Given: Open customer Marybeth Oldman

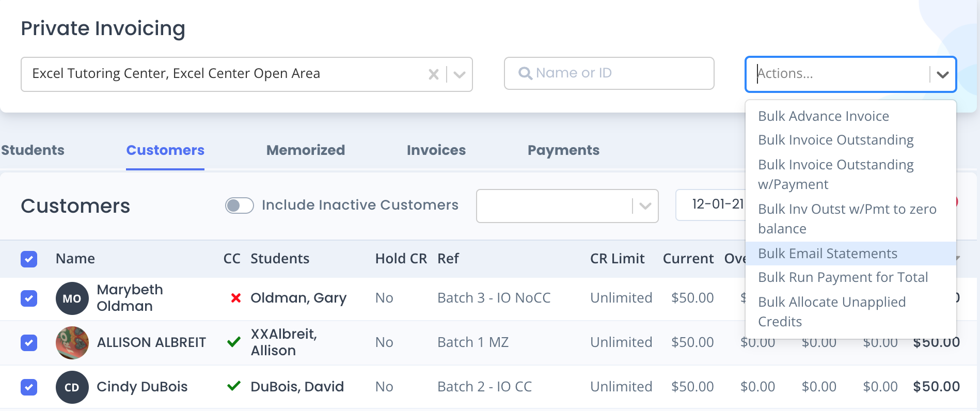Looking at the screenshot, I should pos(130,298).
